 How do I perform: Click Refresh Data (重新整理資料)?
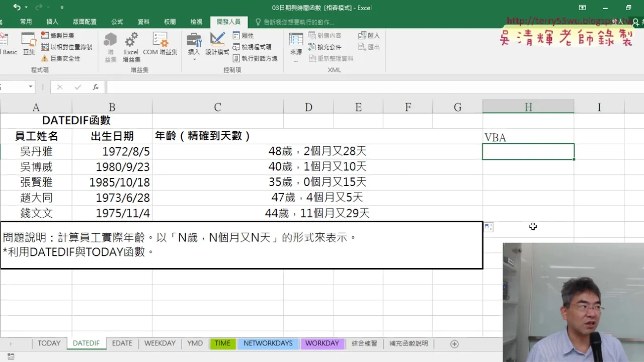pos(331,58)
